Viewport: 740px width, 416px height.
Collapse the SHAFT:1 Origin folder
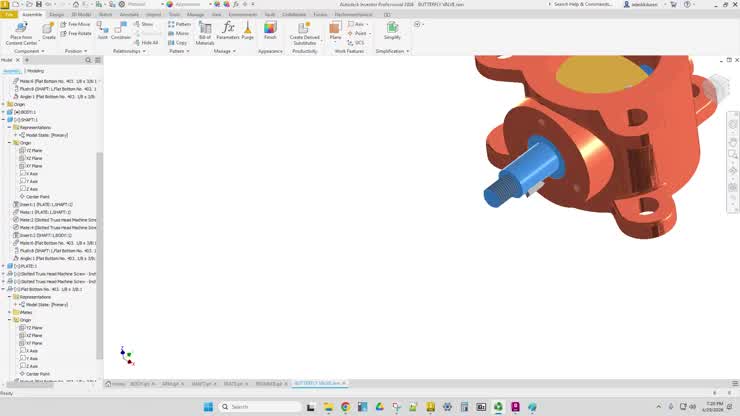9,143
